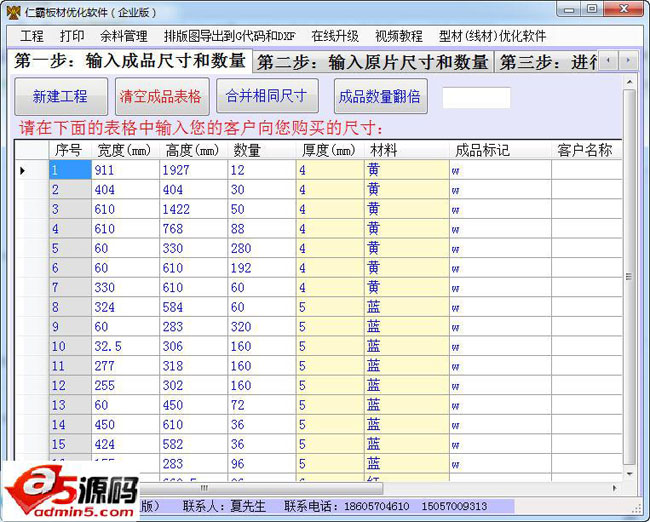Click the 厚度(mm) column header
The height and width of the screenshot is (522, 650).
[330, 150]
